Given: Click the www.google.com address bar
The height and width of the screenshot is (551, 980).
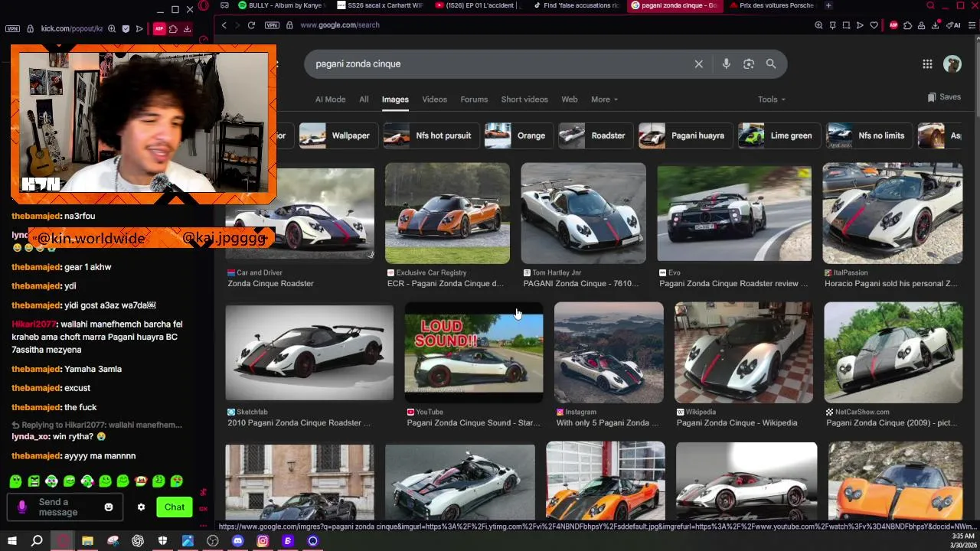Looking at the screenshot, I should tap(339, 25).
